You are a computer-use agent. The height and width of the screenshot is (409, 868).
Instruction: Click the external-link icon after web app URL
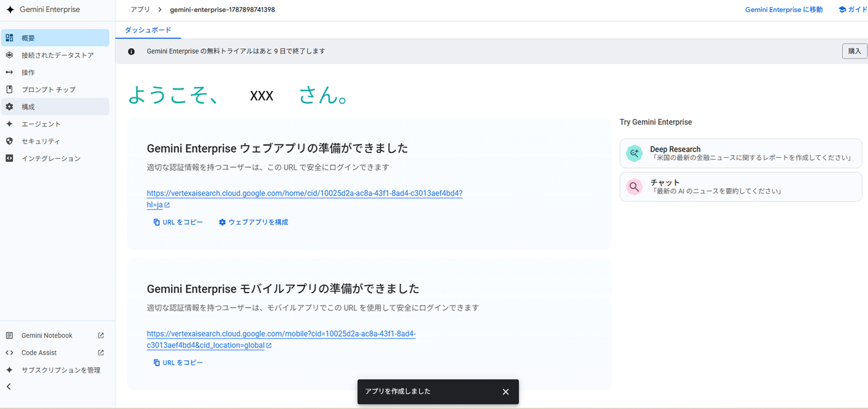tap(167, 205)
